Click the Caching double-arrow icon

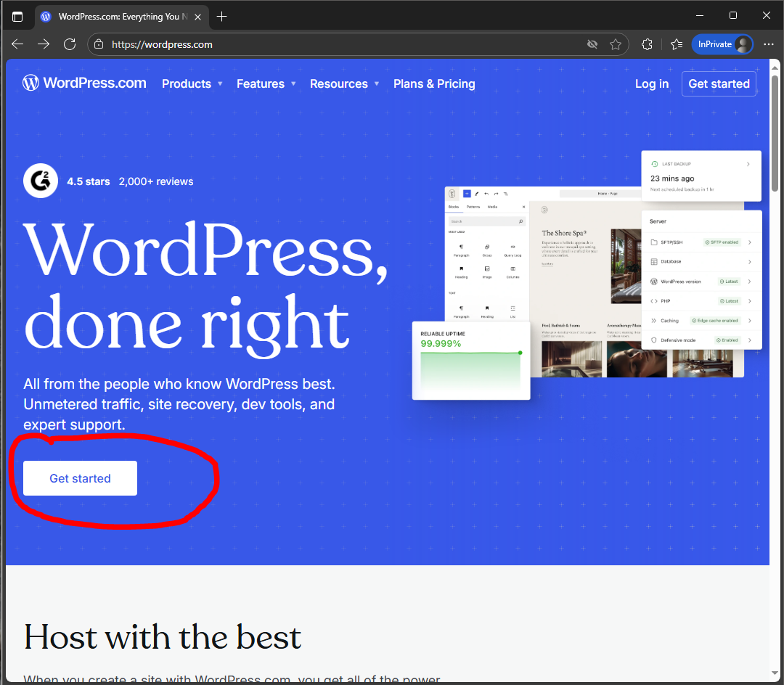click(x=653, y=321)
